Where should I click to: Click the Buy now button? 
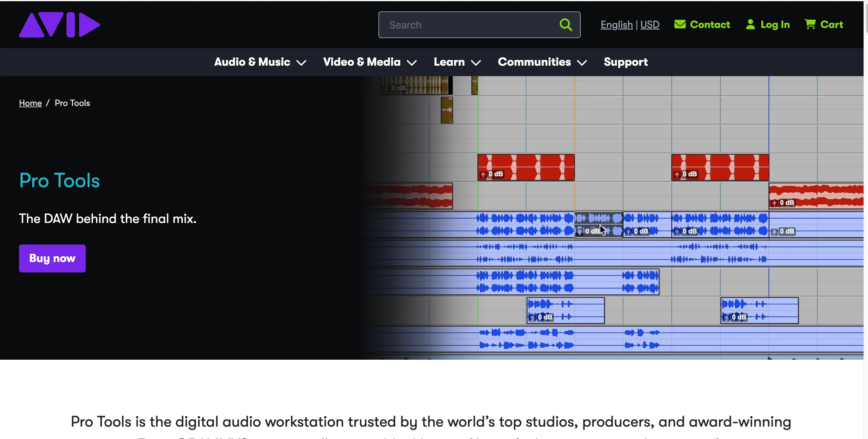[x=52, y=258]
